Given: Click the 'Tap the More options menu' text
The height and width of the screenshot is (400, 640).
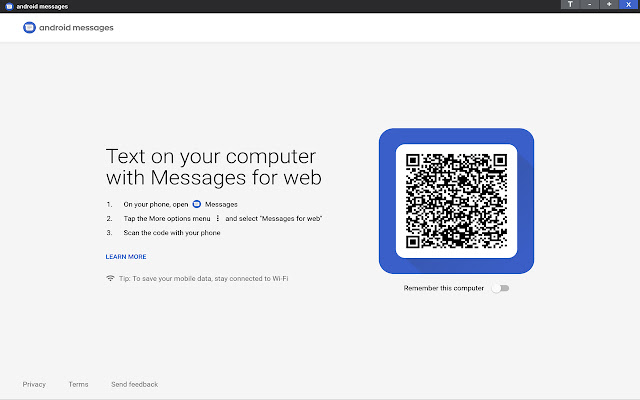Looking at the screenshot, I should tap(167, 218).
